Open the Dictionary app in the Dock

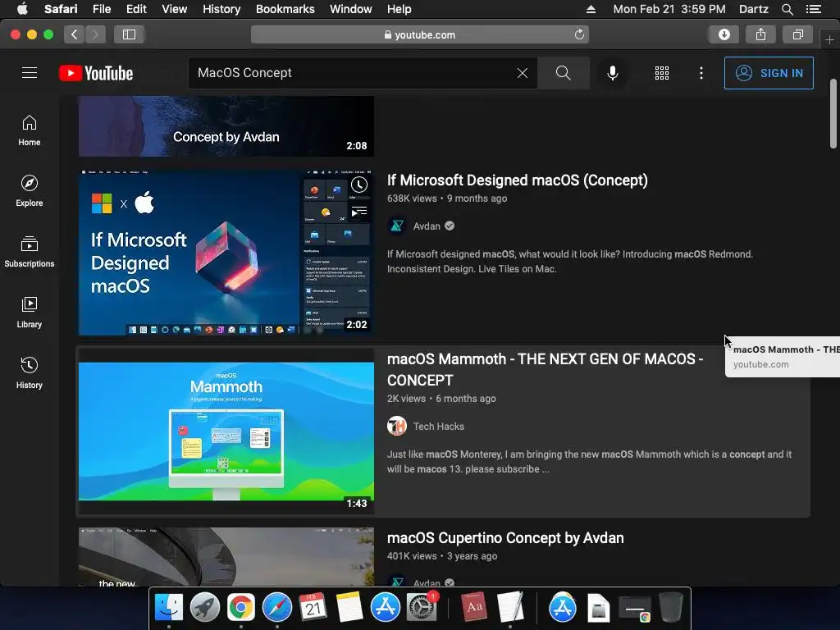pos(474,607)
